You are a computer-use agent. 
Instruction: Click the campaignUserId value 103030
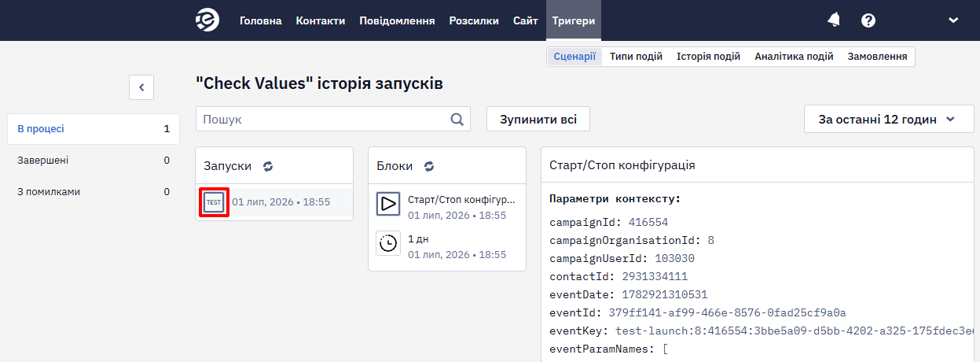point(674,258)
